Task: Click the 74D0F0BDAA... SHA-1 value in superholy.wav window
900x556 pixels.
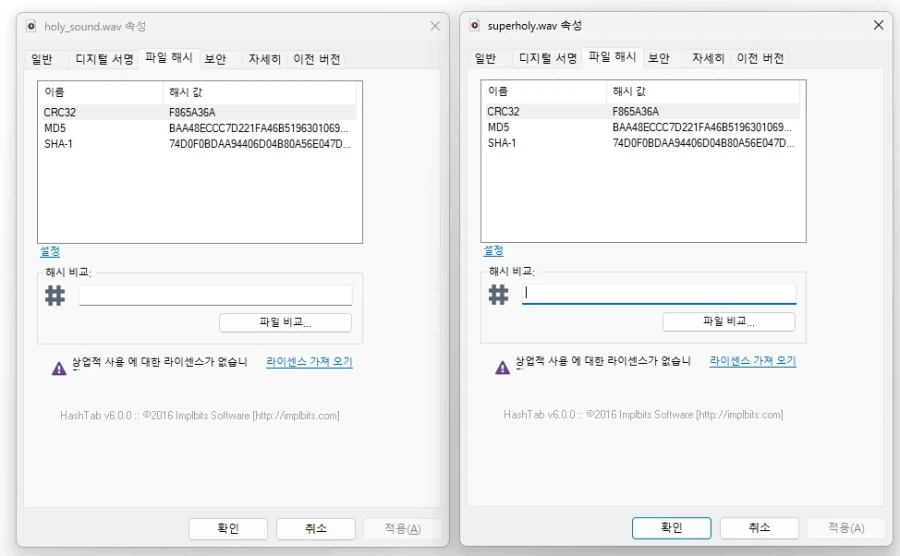Action: pyautogui.click(x=703, y=143)
